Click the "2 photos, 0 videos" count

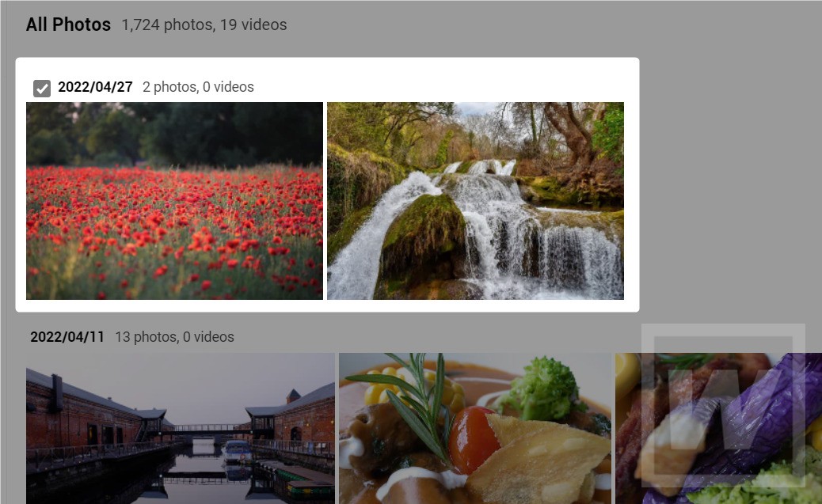(198, 87)
